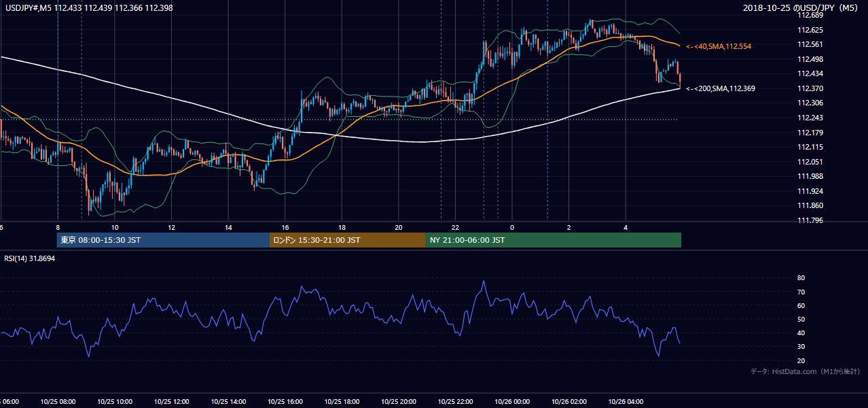The width and height of the screenshot is (868, 408).
Task: Click price axis value 111.988
Action: pos(810,176)
